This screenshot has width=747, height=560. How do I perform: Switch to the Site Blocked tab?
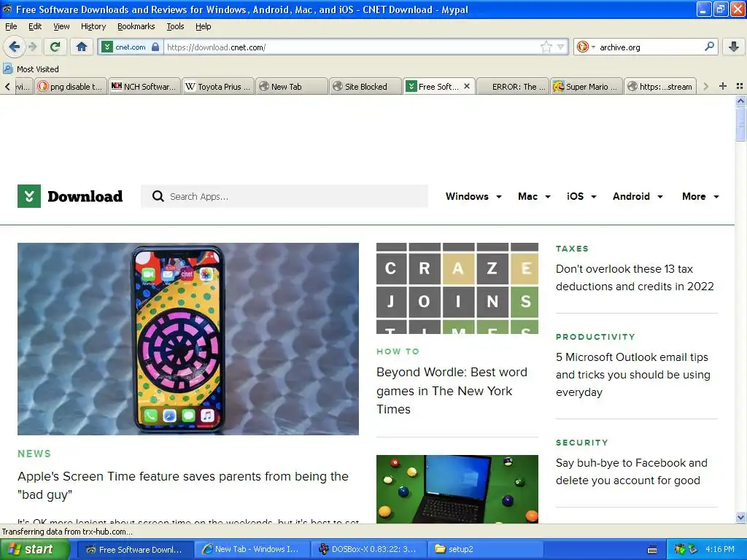365,86
